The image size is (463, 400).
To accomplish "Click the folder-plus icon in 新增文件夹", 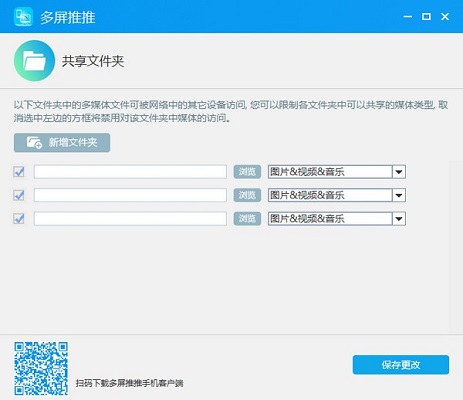I will pos(34,143).
